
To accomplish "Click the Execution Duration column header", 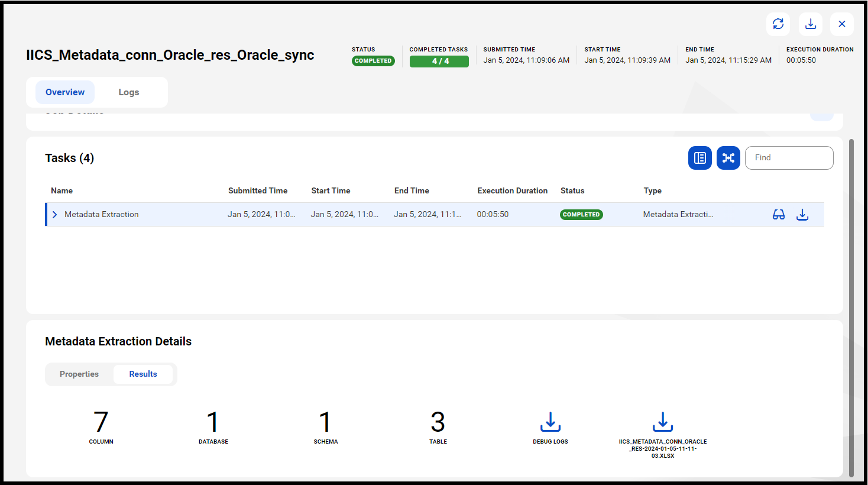I will click(513, 190).
